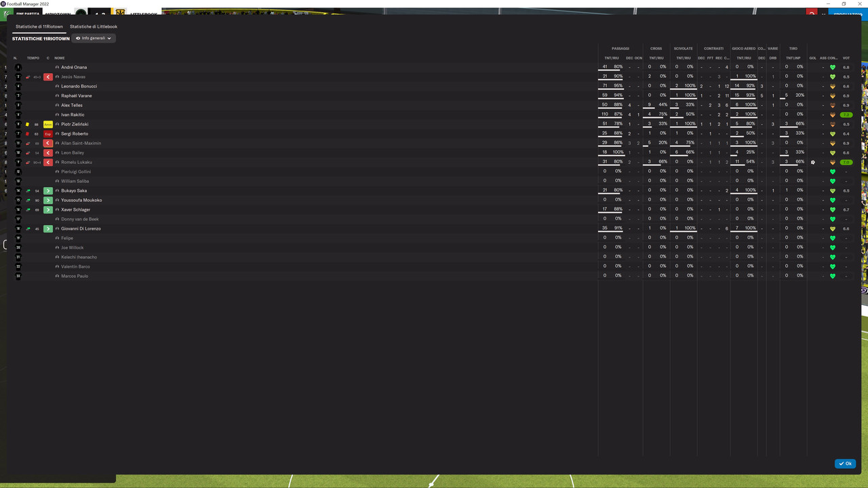Open player Piotr Zieliński
This screenshot has width=868, height=488.
tap(75, 125)
